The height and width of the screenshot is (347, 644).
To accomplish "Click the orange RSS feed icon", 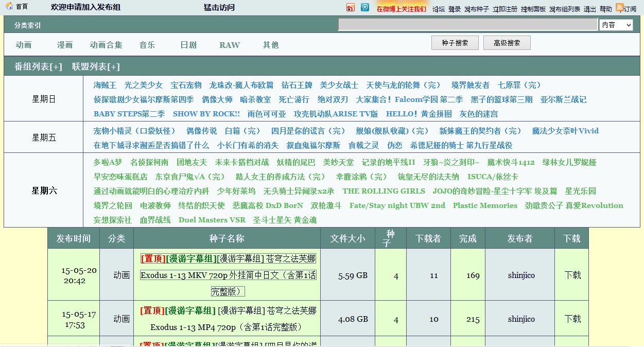I will click(620, 7).
